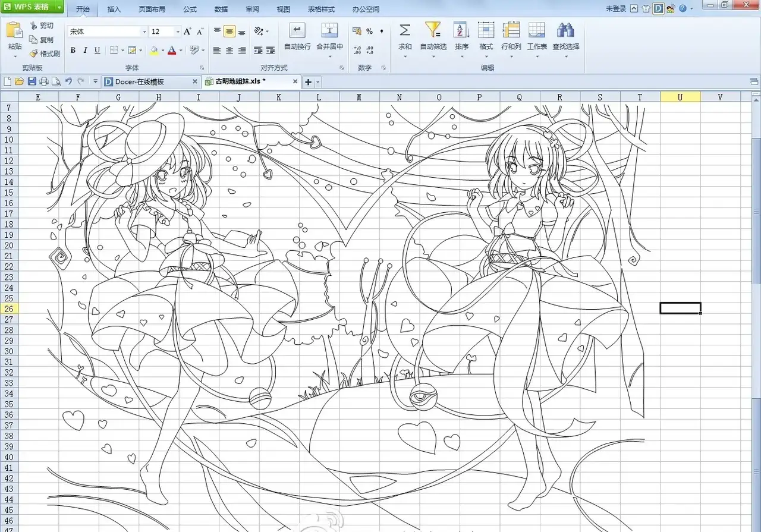The height and width of the screenshot is (532, 761).
Task: Click the Format Painter (格式刷) icon
Action: [x=34, y=53]
